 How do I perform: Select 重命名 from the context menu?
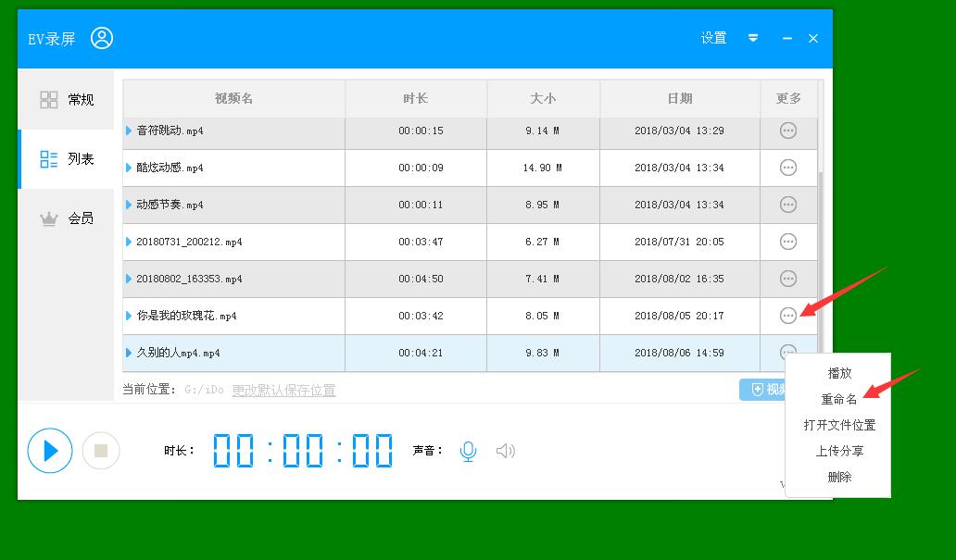[838, 399]
